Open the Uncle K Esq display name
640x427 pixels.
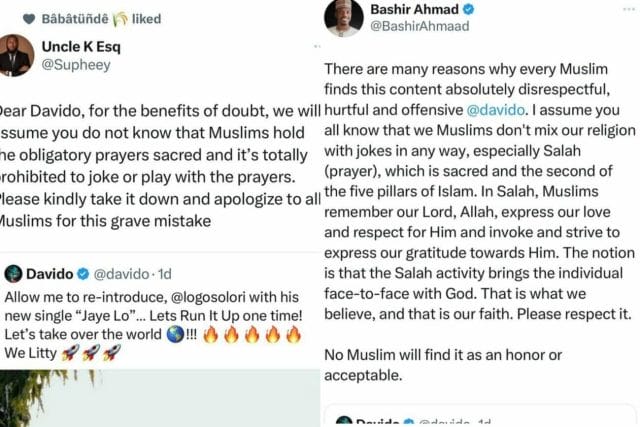pyautogui.click(x=86, y=46)
